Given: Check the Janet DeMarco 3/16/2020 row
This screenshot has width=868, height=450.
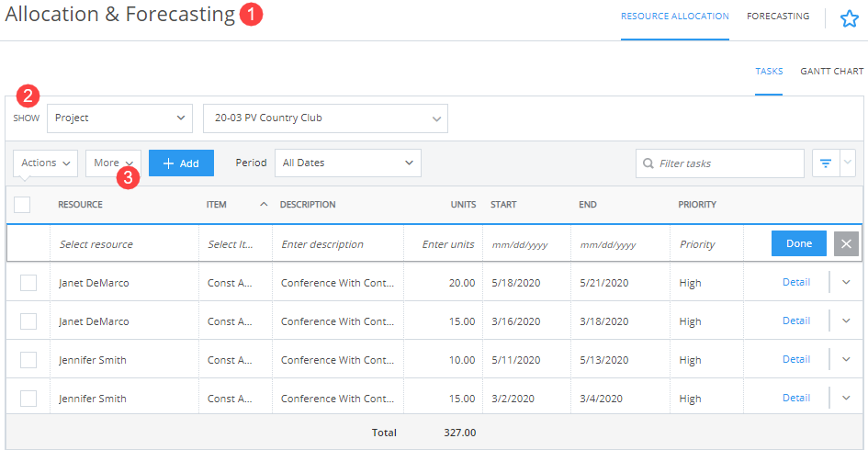Looking at the screenshot, I should pyautogui.click(x=28, y=321).
